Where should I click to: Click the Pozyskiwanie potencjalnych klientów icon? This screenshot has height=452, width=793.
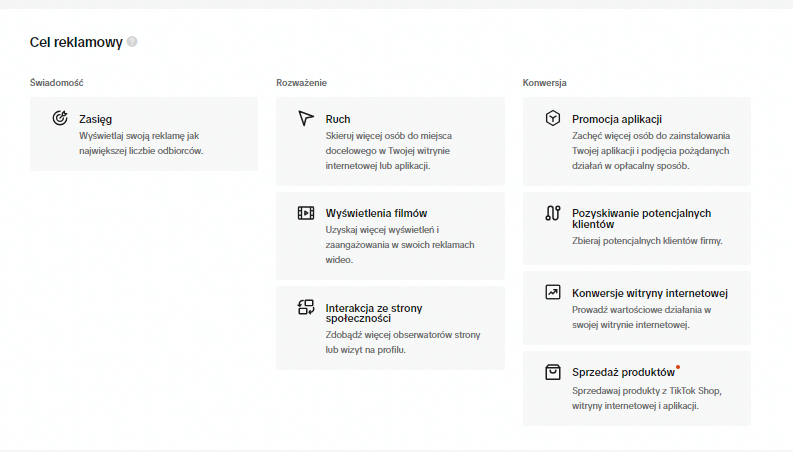pos(552,213)
